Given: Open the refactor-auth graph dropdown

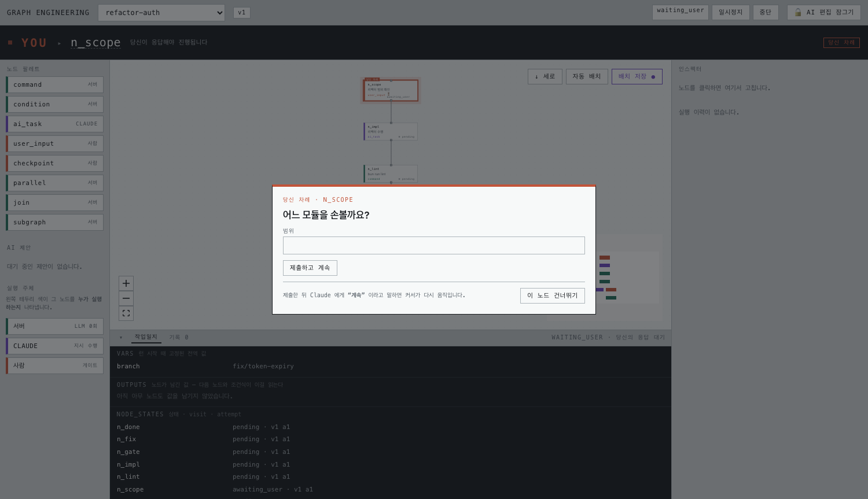Looking at the screenshot, I should point(161,13).
